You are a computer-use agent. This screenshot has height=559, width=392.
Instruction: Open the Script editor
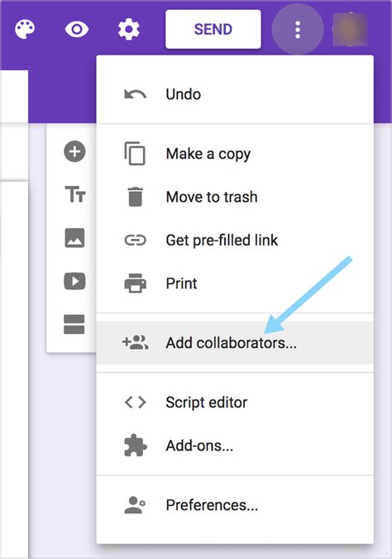coord(235,402)
